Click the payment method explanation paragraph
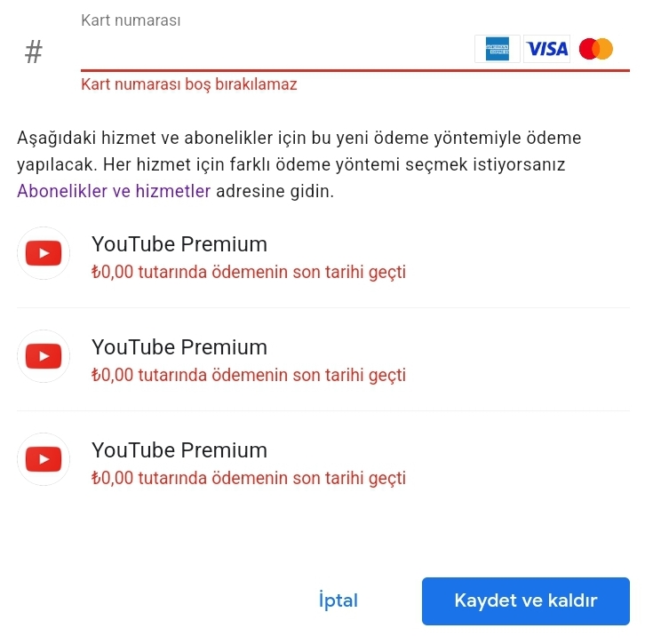 point(299,164)
